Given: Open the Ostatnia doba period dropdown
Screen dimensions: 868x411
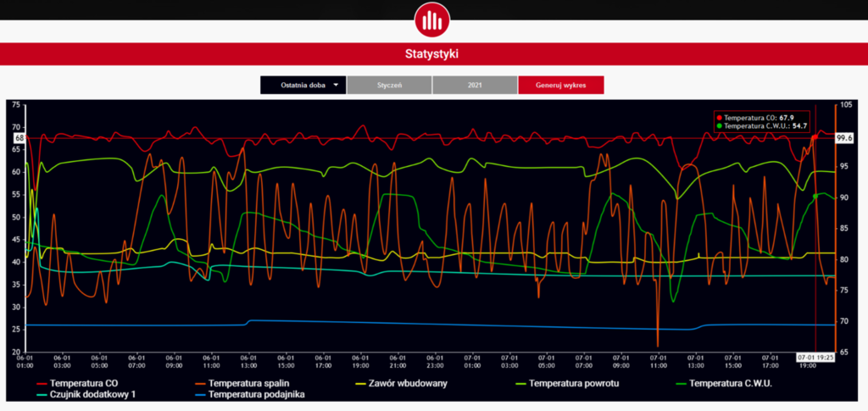Looking at the screenshot, I should 303,86.
